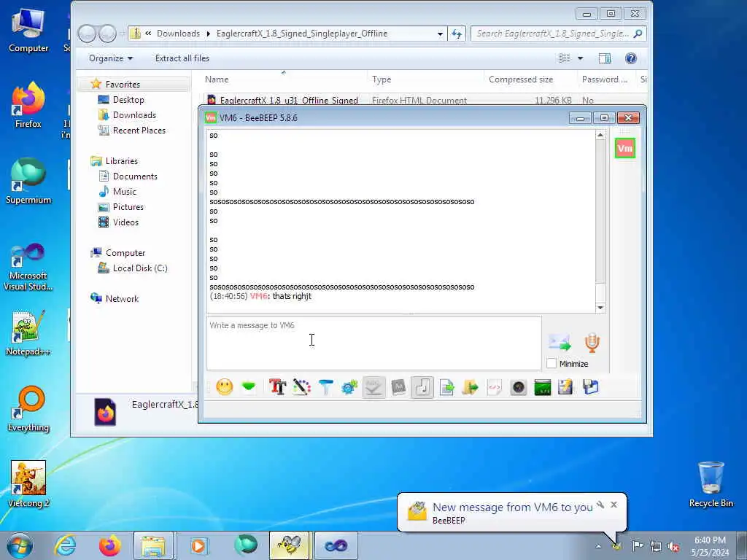Change chat font with the red T icon

click(277, 387)
